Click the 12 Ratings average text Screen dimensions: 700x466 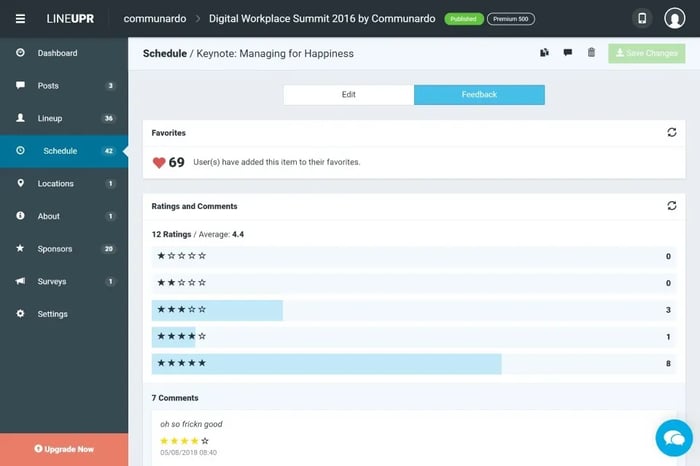coord(198,234)
